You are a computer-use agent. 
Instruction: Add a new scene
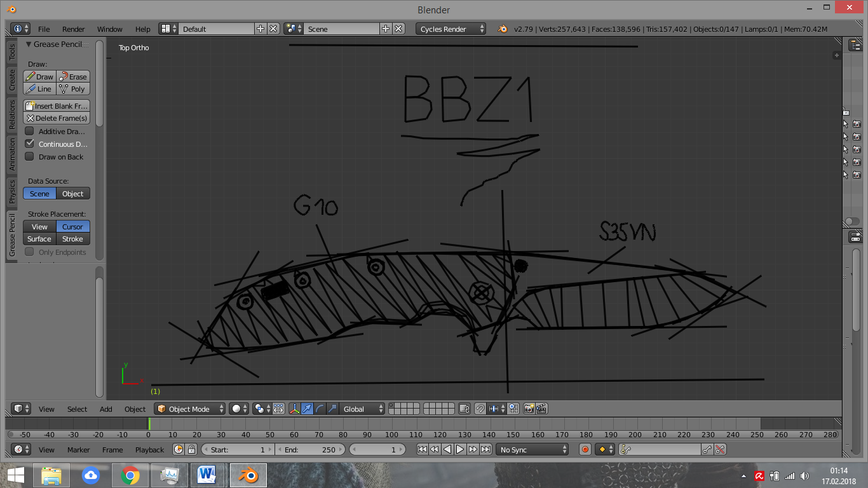pos(386,29)
